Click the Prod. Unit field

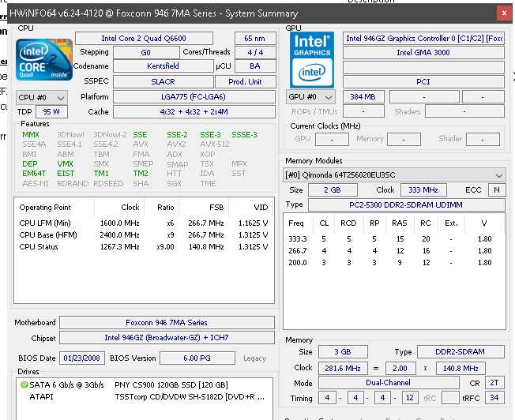click(245, 82)
